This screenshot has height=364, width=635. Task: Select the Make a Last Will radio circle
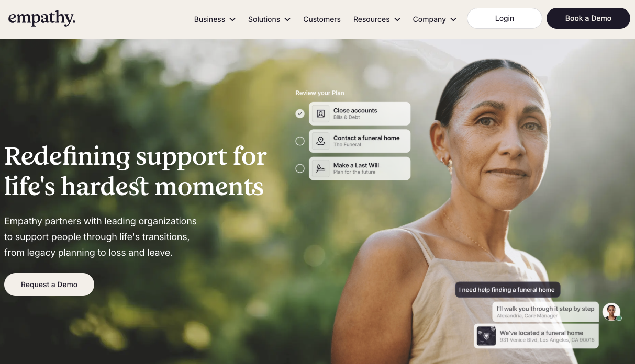pyautogui.click(x=300, y=168)
